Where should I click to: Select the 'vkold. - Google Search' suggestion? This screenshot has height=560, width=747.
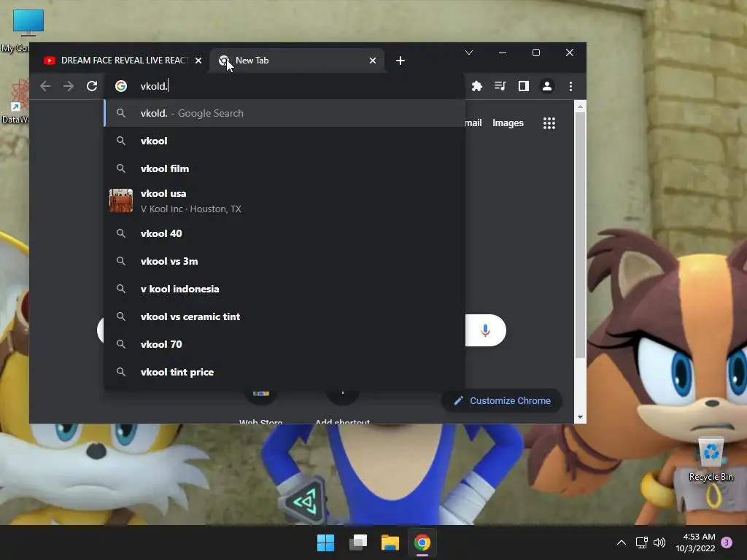(285, 113)
